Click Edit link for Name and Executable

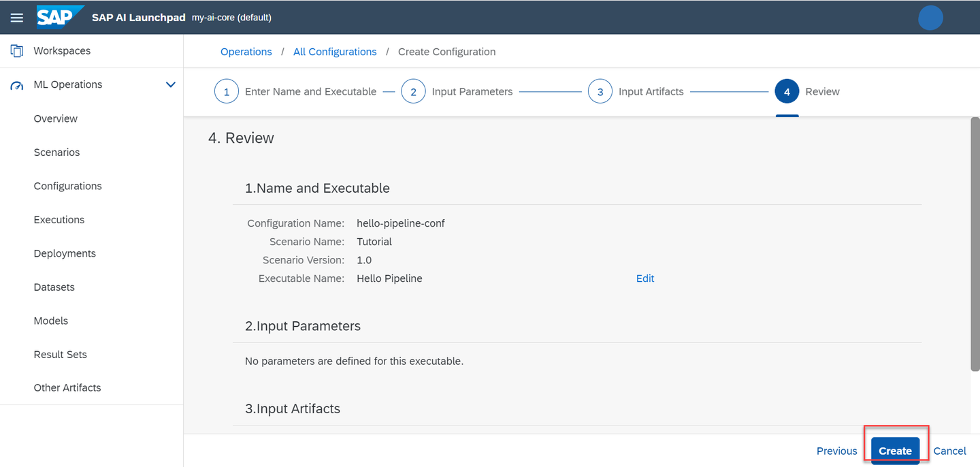point(645,278)
